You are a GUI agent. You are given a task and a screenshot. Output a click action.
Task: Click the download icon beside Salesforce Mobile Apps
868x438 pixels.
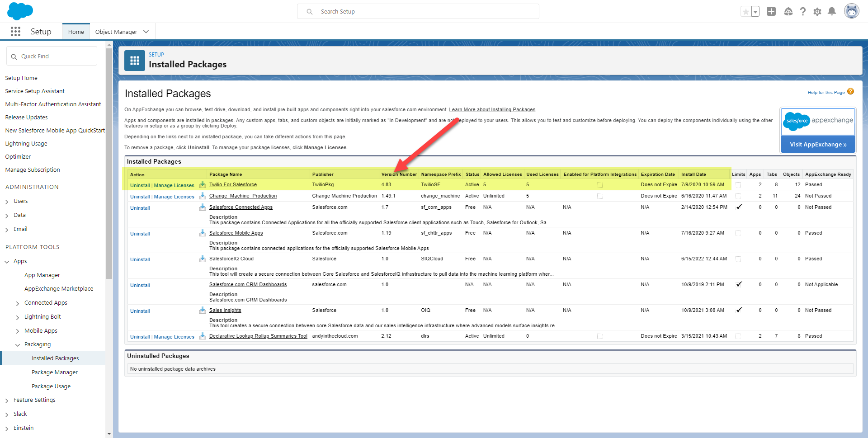(x=203, y=233)
